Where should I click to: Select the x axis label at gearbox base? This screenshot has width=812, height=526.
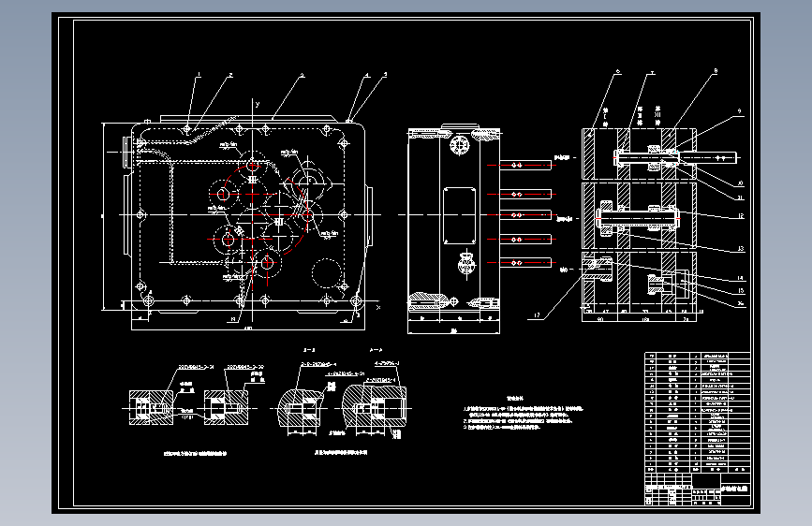click(x=378, y=308)
